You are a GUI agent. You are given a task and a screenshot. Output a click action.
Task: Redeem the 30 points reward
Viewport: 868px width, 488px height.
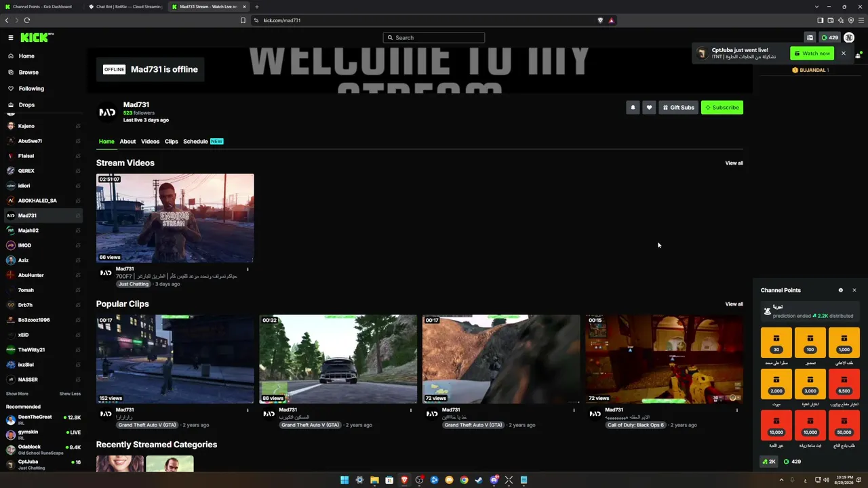pyautogui.click(x=776, y=343)
